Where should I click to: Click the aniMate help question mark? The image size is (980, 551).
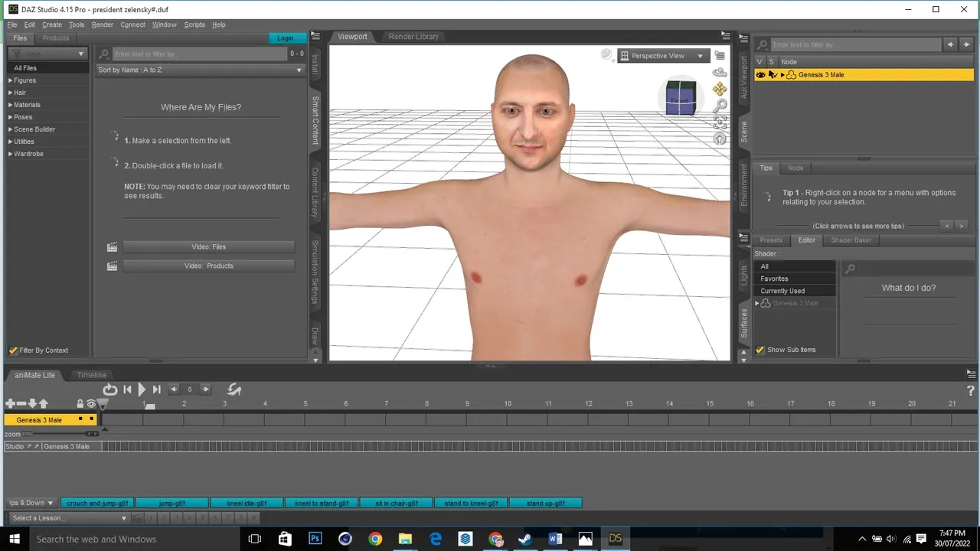971,390
